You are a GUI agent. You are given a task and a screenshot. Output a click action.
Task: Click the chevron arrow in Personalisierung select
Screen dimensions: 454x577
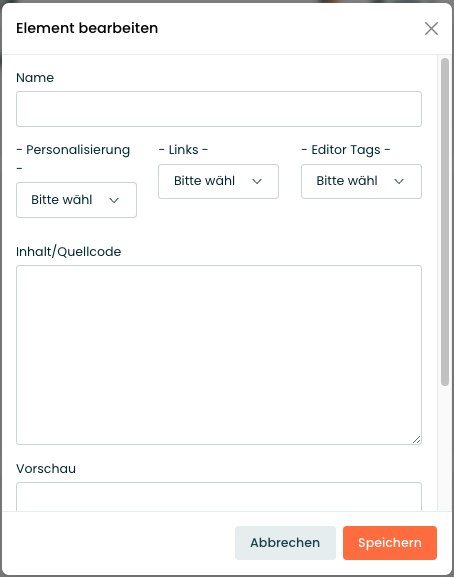[114, 200]
